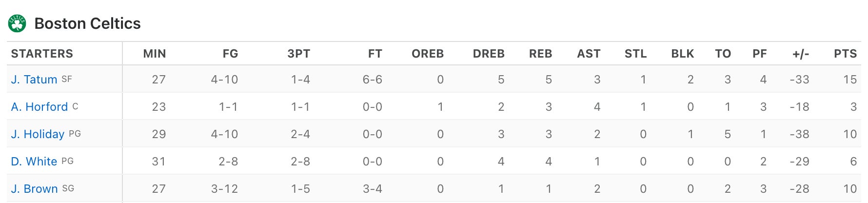Go to D. White's player page
The image size is (868, 203).
pyautogui.click(x=34, y=162)
